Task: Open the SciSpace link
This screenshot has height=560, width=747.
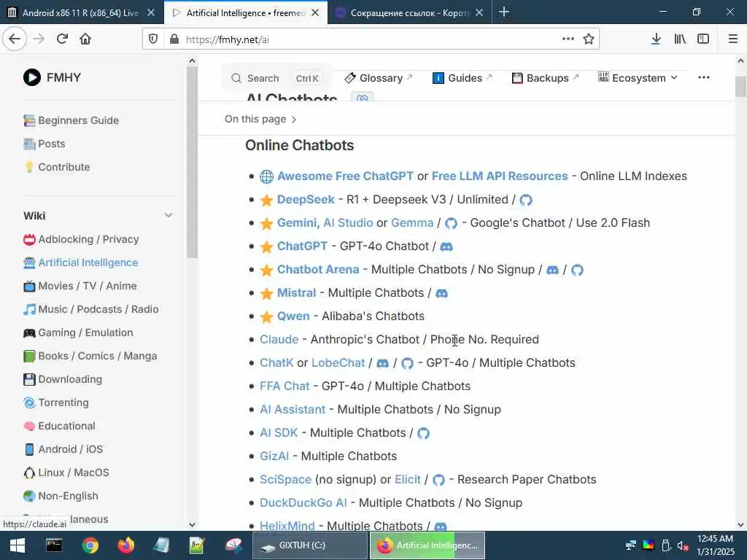Action: click(x=285, y=480)
